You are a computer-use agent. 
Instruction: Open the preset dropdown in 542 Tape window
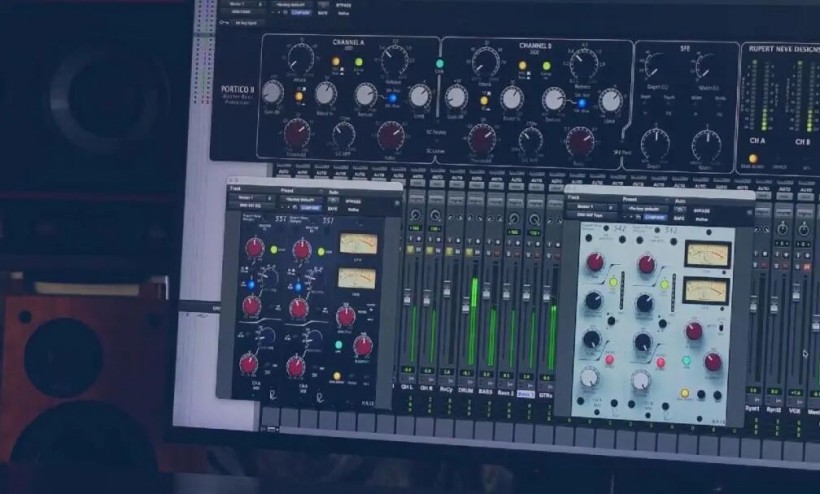pos(645,209)
